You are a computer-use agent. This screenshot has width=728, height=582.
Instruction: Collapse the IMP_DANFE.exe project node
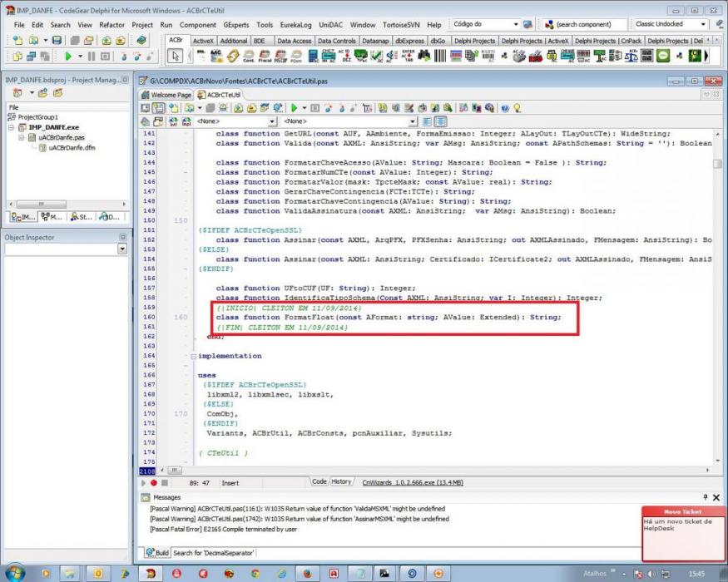click(x=11, y=127)
